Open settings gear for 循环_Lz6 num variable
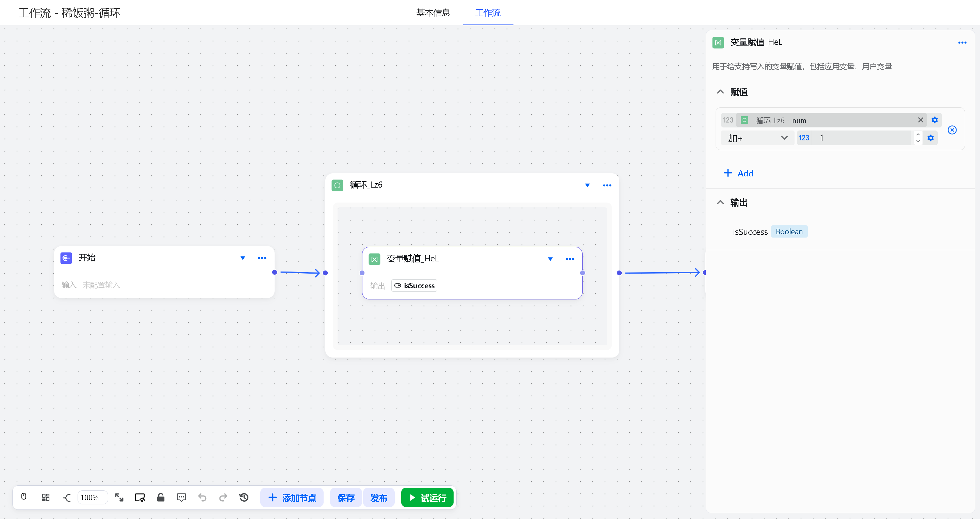This screenshot has width=980, height=520. click(x=934, y=120)
